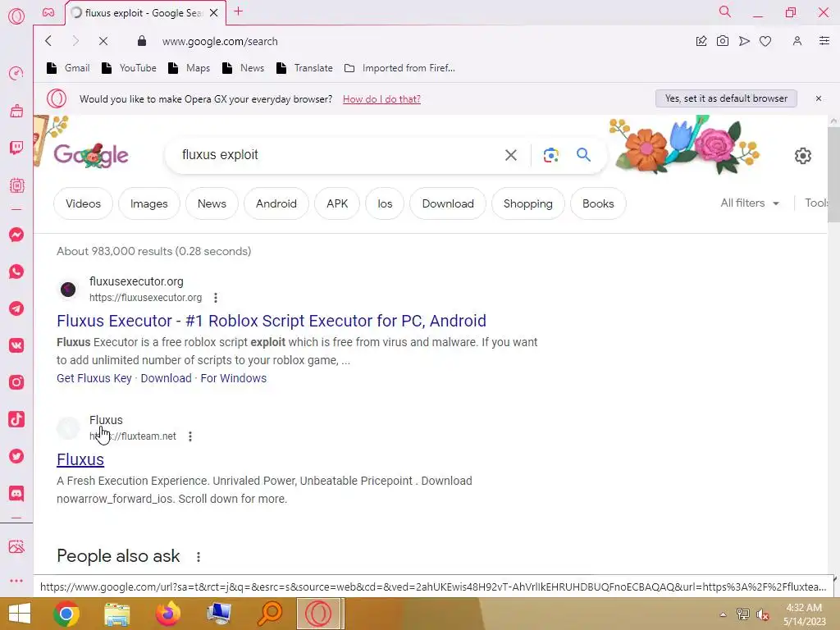Select the News filter chip
840x630 pixels.
(x=212, y=203)
